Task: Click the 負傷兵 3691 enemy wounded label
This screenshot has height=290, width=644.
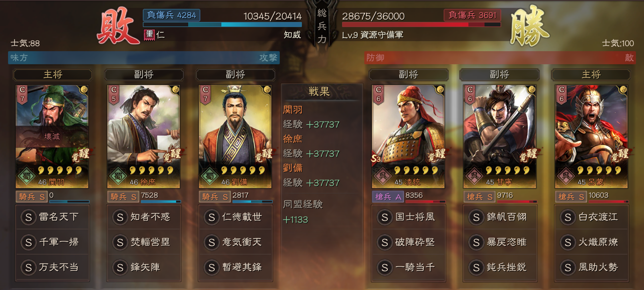Action: [472, 15]
